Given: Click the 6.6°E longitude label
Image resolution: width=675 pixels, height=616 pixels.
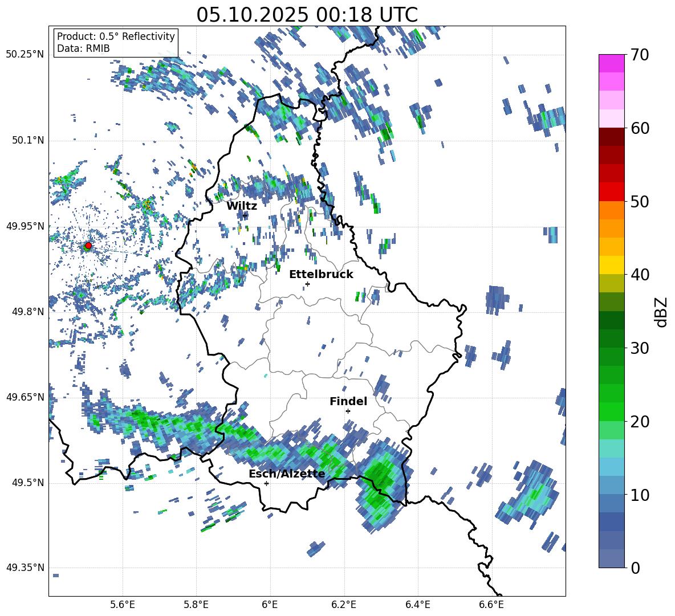Looking at the screenshot, I should (x=491, y=605).
